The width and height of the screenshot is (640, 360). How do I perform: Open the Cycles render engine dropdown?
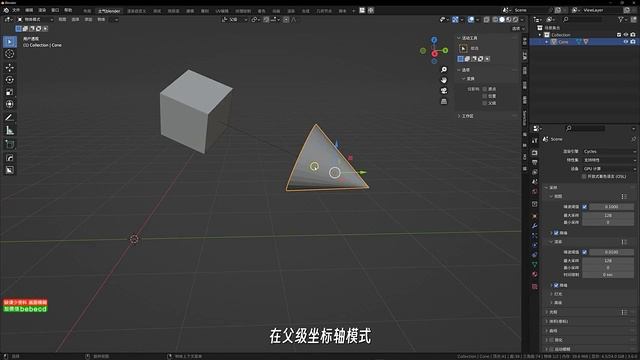[x=608, y=151]
